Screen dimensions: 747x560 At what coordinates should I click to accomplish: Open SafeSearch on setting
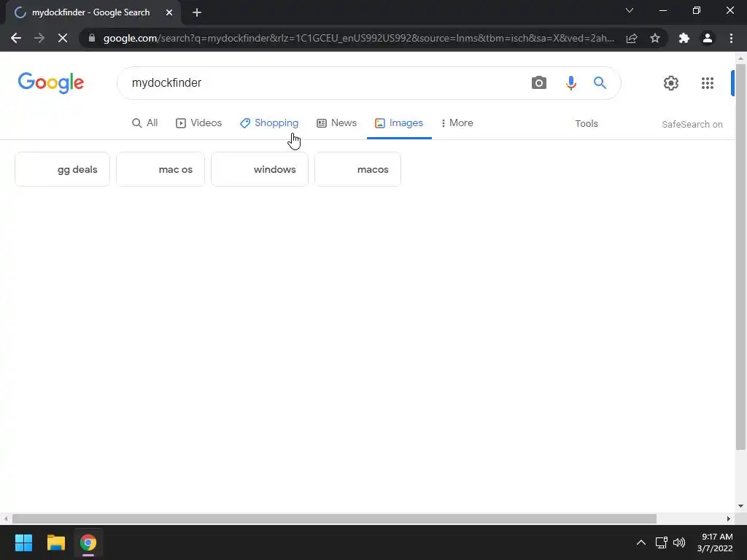tap(692, 124)
